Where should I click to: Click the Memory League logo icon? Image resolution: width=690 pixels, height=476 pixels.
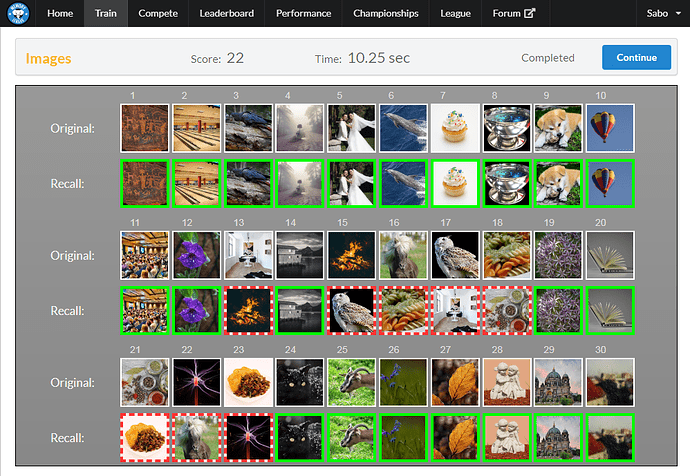pyautogui.click(x=18, y=13)
